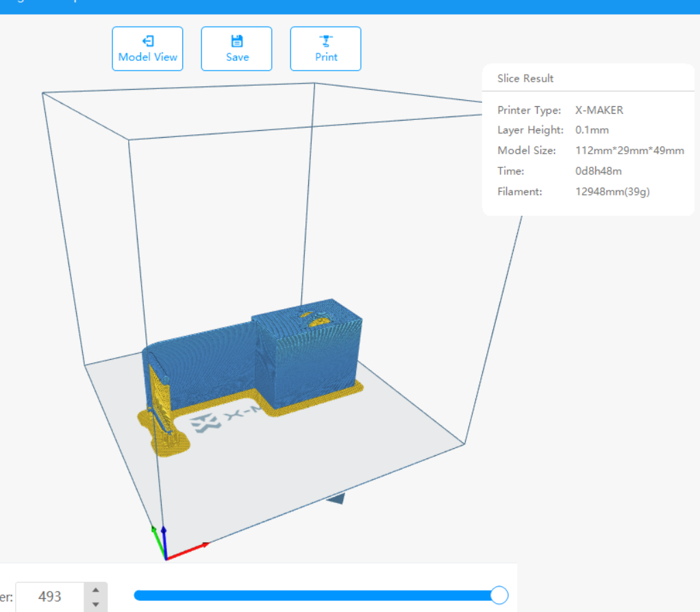
Task: Select the model size 112mm*29mm*49mm
Action: tap(629, 151)
